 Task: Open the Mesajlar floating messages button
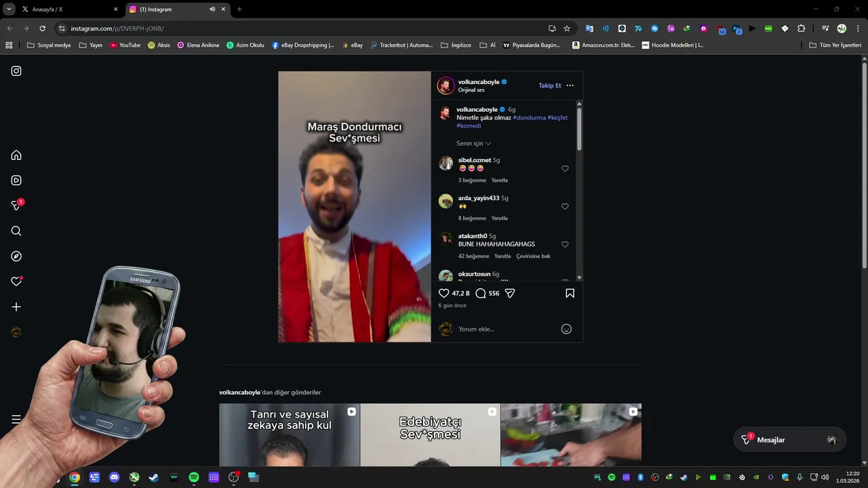coord(789,440)
